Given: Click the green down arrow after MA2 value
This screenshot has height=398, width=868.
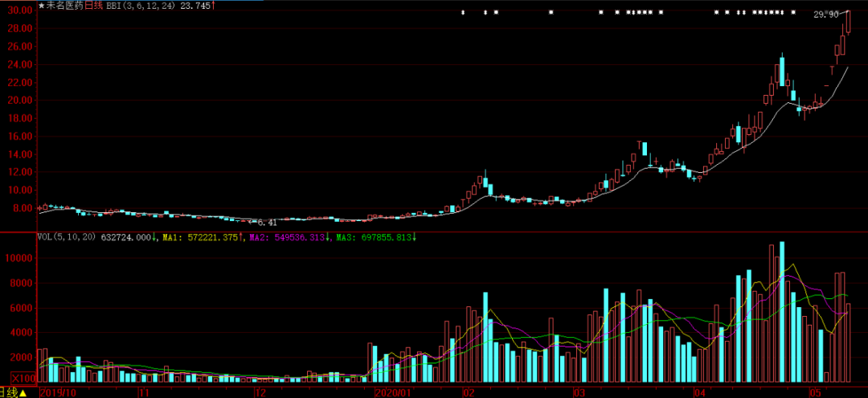Looking at the screenshot, I should click(x=328, y=238).
